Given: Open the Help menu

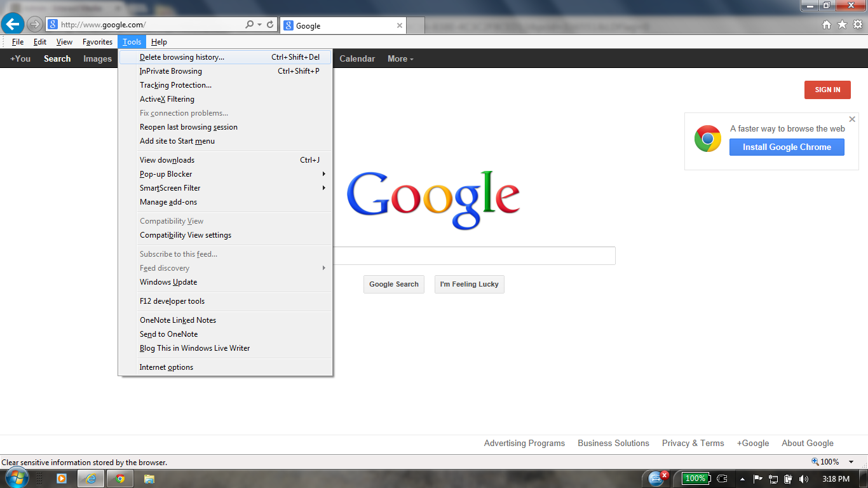Looking at the screenshot, I should [159, 42].
